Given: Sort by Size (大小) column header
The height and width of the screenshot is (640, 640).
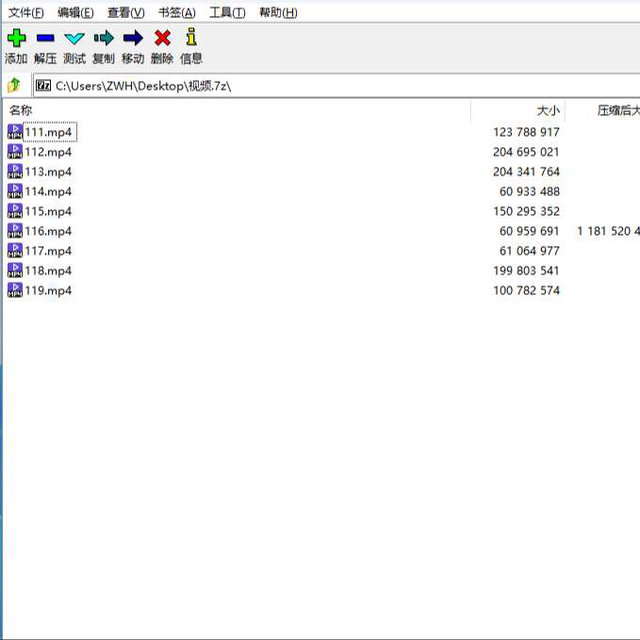Looking at the screenshot, I should (x=548, y=110).
